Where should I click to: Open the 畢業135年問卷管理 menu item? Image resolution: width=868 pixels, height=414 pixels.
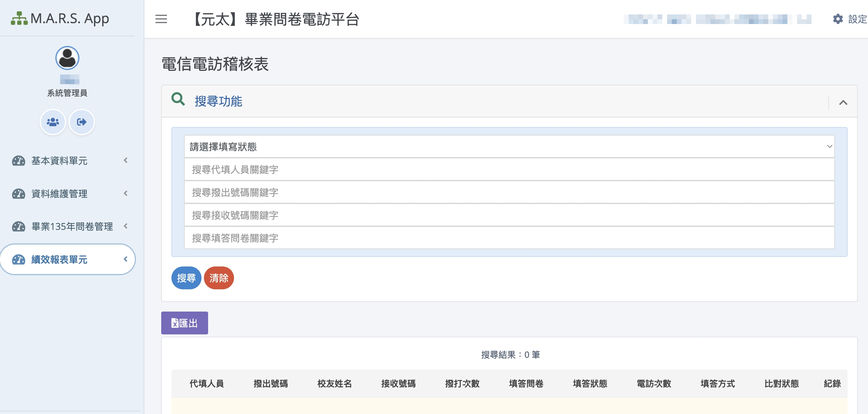pos(67,227)
